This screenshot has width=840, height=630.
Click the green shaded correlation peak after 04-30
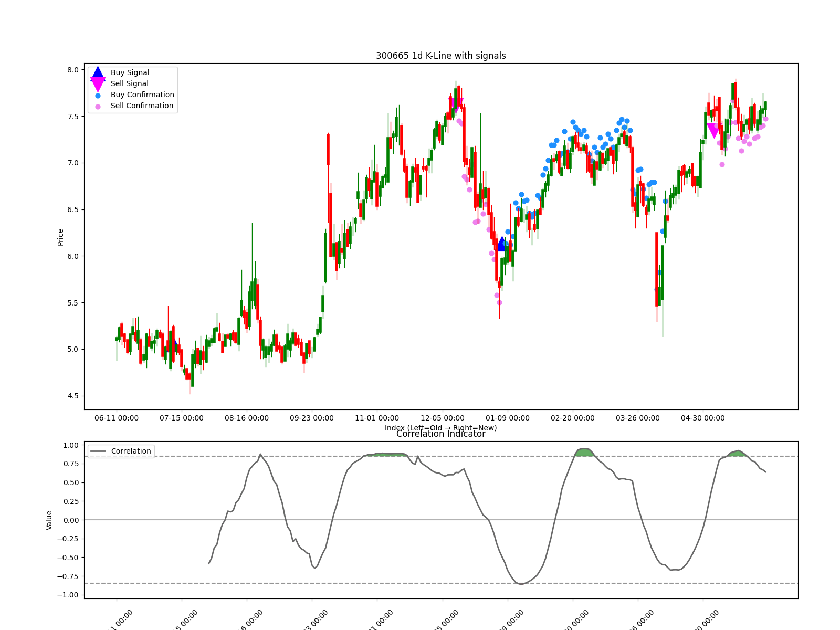pyautogui.click(x=737, y=454)
